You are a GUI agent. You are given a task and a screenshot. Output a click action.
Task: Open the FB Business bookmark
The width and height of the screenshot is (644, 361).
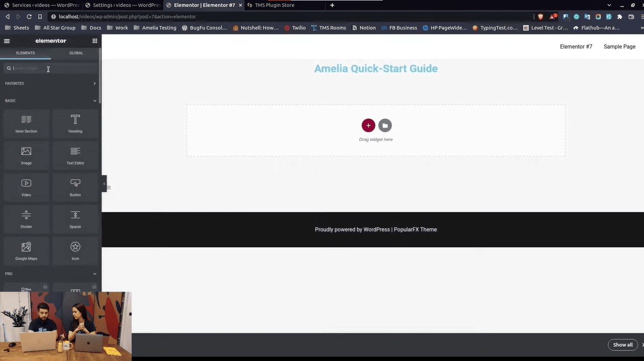pyautogui.click(x=399, y=28)
